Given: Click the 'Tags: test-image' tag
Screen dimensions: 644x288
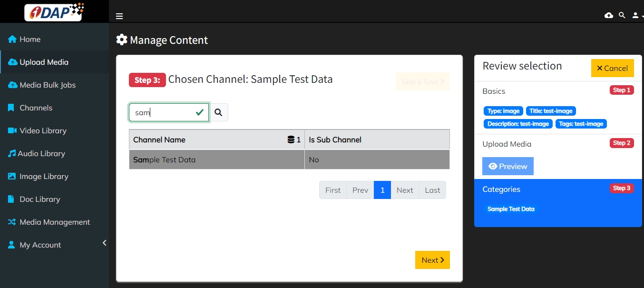Looking at the screenshot, I should coord(581,124).
